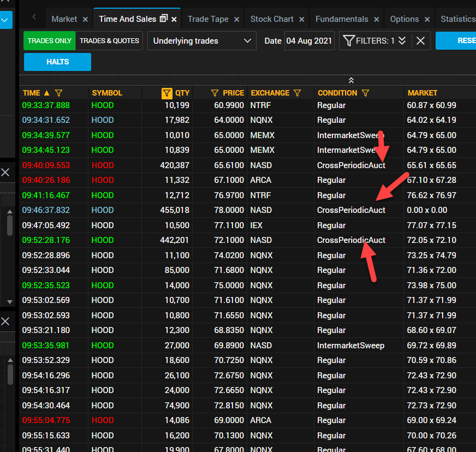Close the lower left side panel
Screen dimensions: 476x452
click(x=5, y=321)
